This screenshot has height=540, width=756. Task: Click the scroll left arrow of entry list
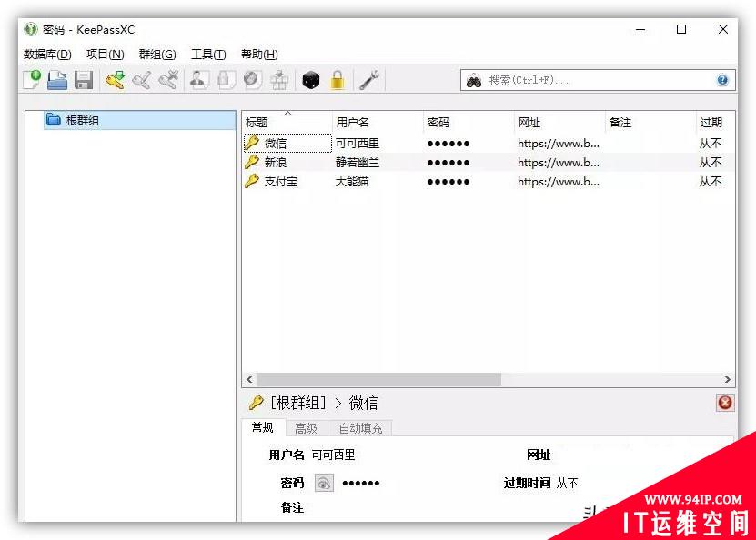coord(249,379)
